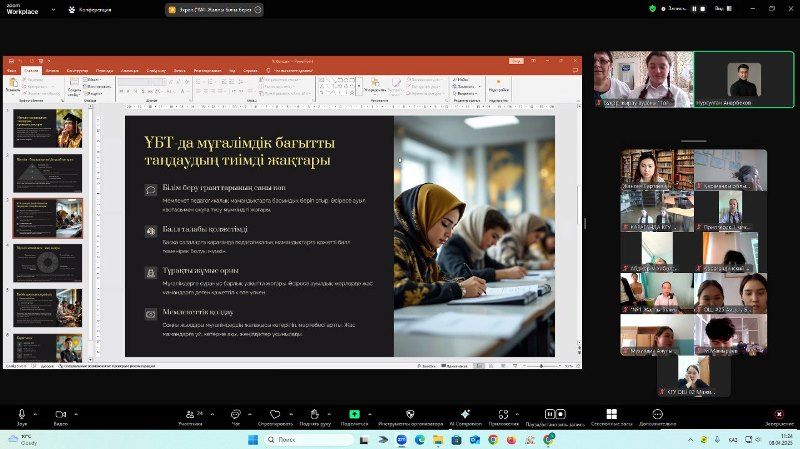The height and width of the screenshot is (449, 800).
Task: Open Инструменты организатора shield icon
Action: pyautogui.click(x=409, y=414)
